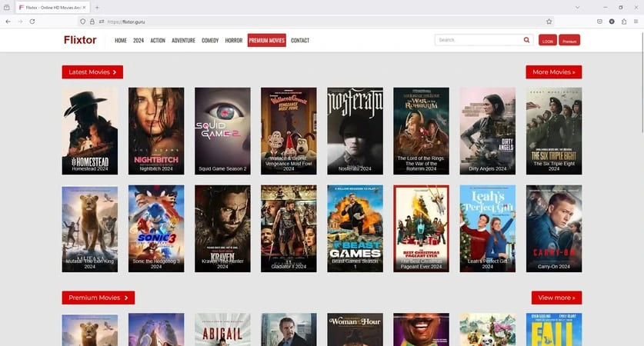
Task: Click the More Movies button
Action: click(x=554, y=72)
